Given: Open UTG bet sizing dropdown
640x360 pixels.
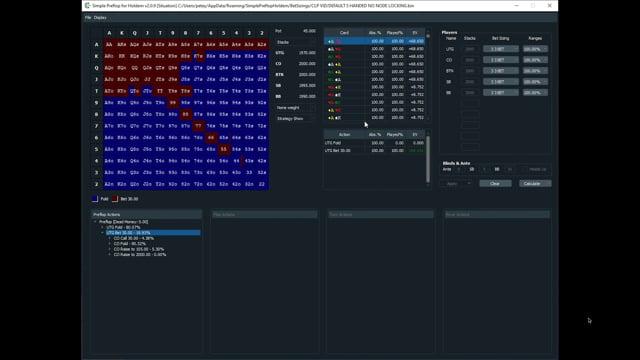Looking at the screenshot, I should [501, 49].
